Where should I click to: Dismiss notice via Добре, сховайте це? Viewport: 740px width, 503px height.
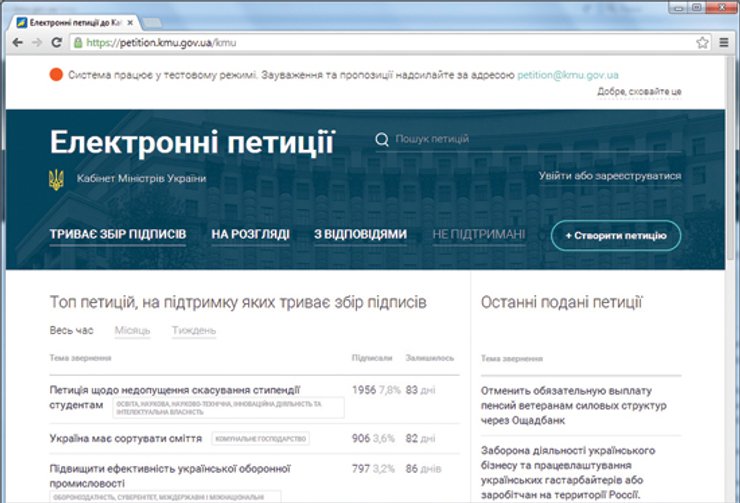(639, 91)
